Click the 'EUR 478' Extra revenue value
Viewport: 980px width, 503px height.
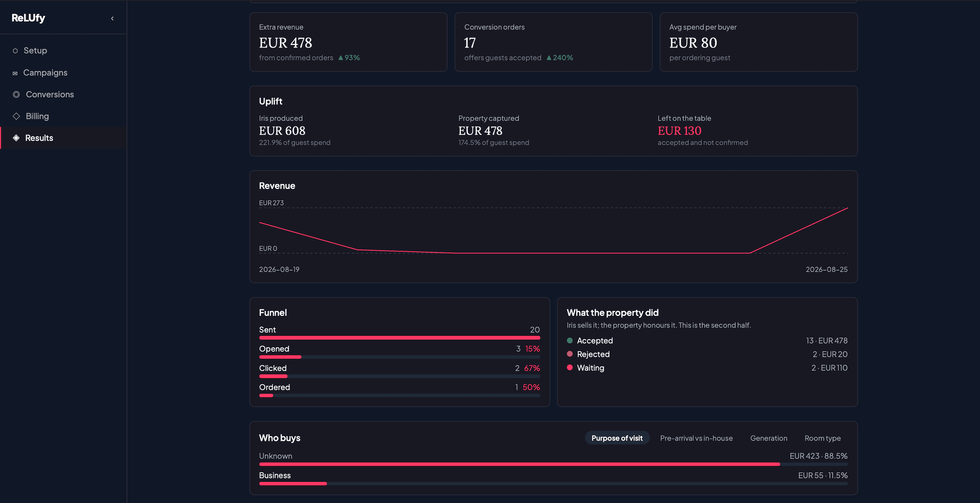[x=285, y=43]
